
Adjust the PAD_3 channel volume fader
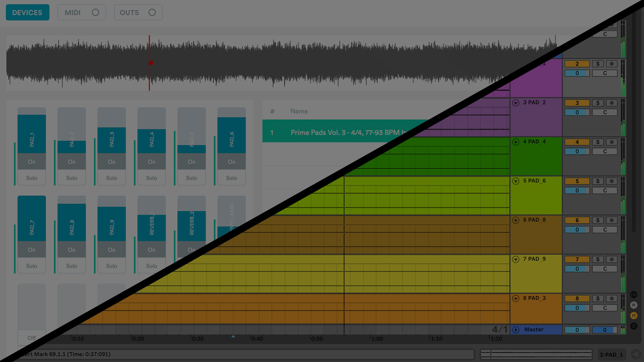(112, 130)
